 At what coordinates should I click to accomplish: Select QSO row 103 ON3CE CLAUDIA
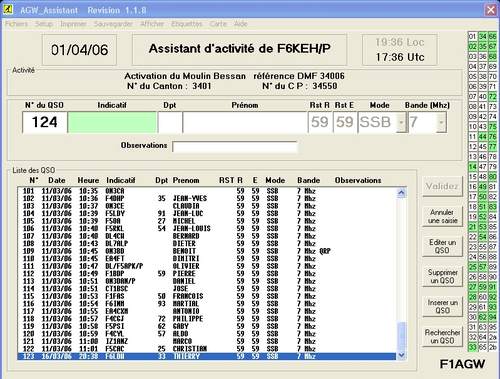(207, 206)
